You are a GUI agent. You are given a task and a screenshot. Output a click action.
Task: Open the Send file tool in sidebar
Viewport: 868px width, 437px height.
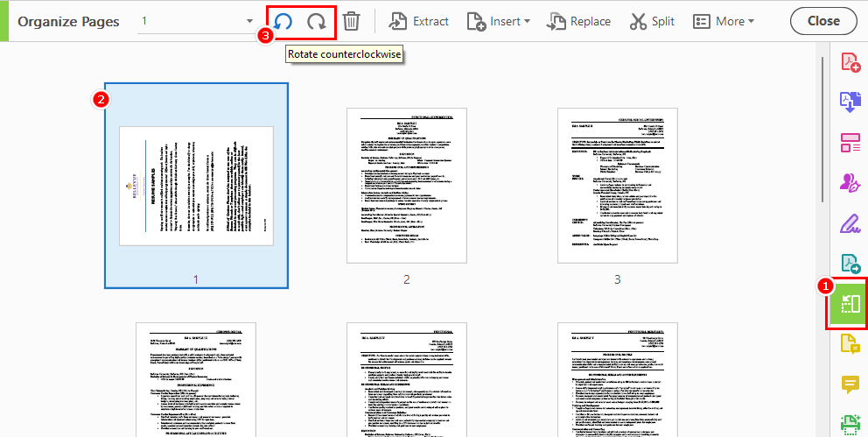[850, 263]
